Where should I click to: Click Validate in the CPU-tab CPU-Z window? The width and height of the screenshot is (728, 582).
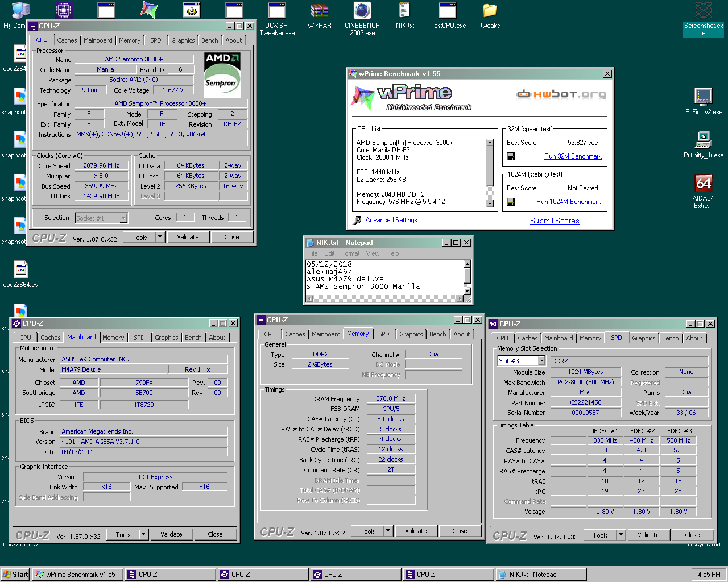point(188,237)
